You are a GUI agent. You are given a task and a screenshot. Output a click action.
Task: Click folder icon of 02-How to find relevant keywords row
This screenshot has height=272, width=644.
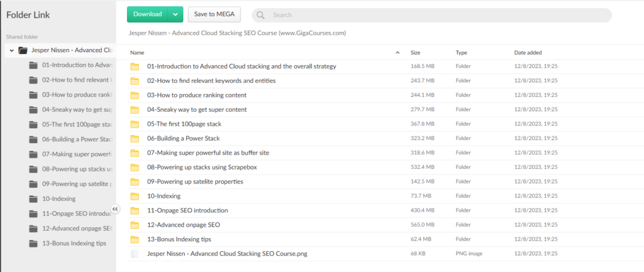(135, 81)
